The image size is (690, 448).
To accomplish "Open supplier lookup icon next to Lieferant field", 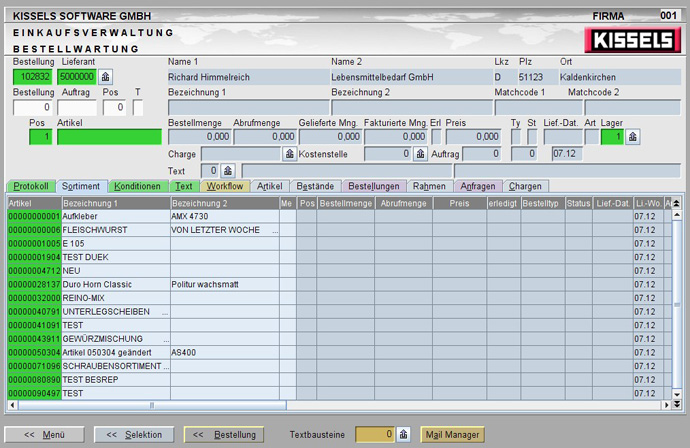I will pyautogui.click(x=106, y=77).
